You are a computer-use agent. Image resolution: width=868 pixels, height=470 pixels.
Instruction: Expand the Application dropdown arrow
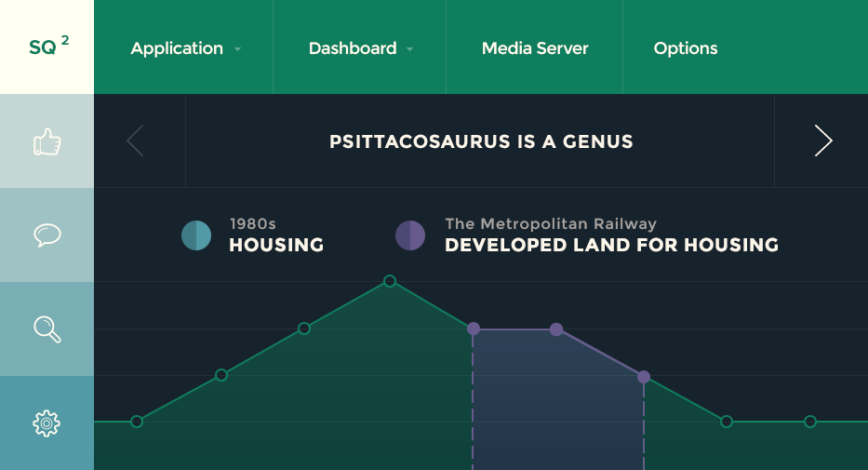click(x=238, y=49)
